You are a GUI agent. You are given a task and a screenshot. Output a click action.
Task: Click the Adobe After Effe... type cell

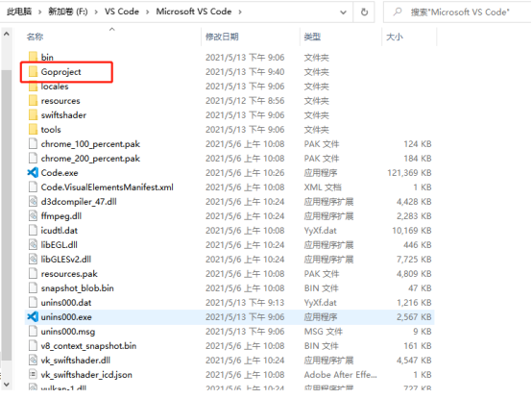340,375
